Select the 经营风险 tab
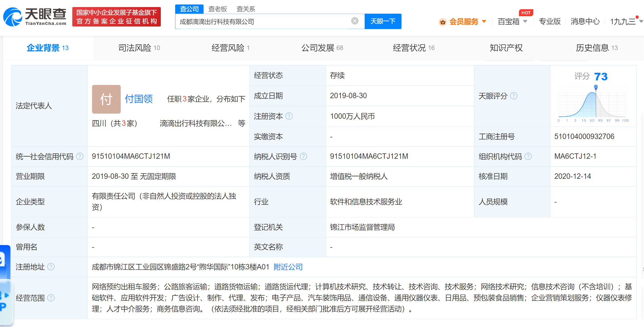 tap(231, 48)
